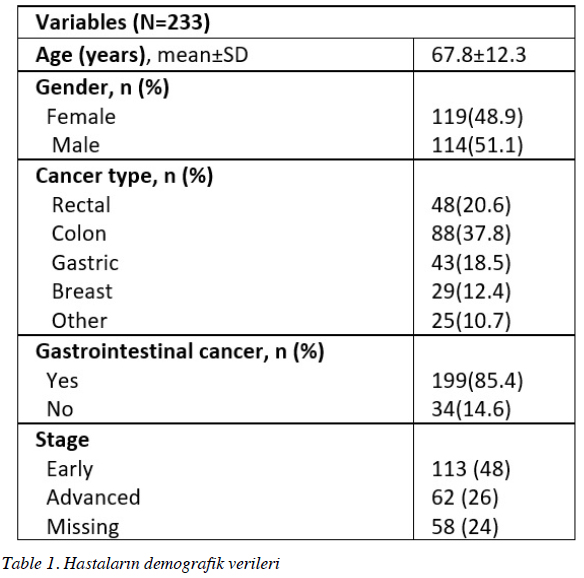
Task: Click the 'Gastrointestinal cancer, n (%)' heading
Action: pos(180,352)
